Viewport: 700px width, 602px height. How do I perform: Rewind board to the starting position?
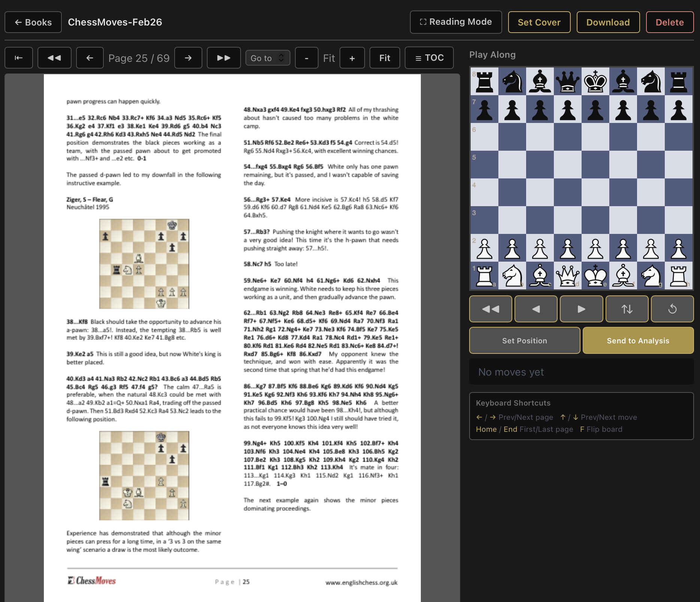491,309
